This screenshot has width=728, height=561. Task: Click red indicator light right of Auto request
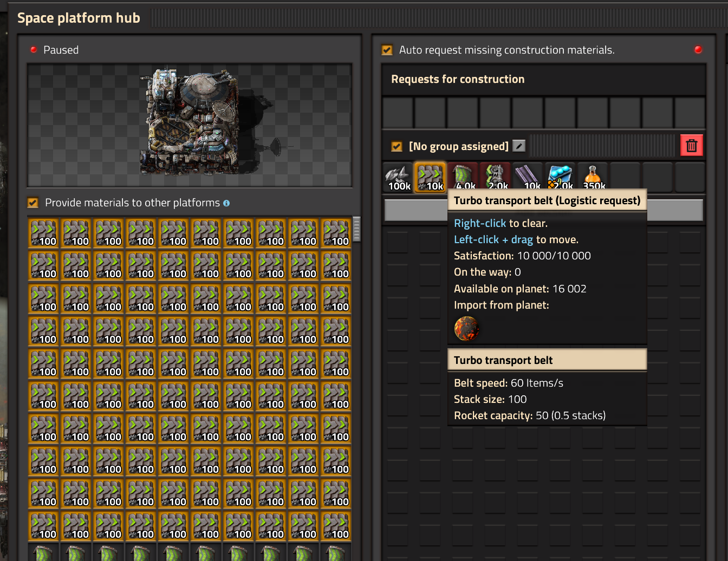pyautogui.click(x=698, y=50)
